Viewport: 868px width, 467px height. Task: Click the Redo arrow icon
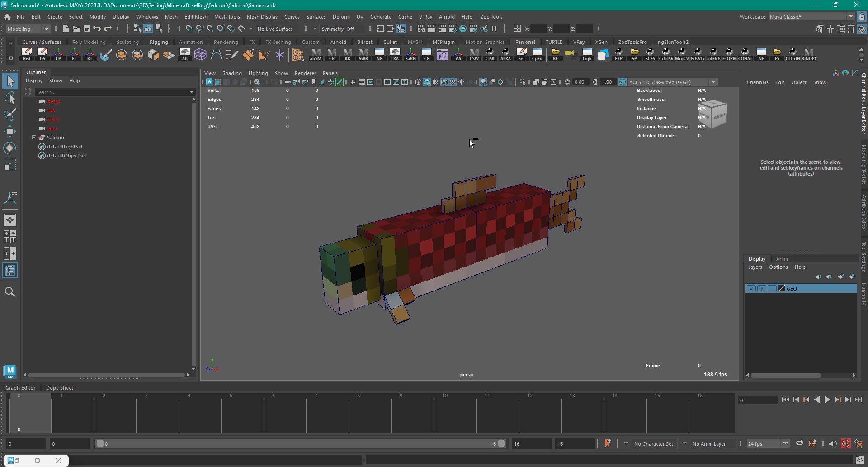tap(108, 29)
